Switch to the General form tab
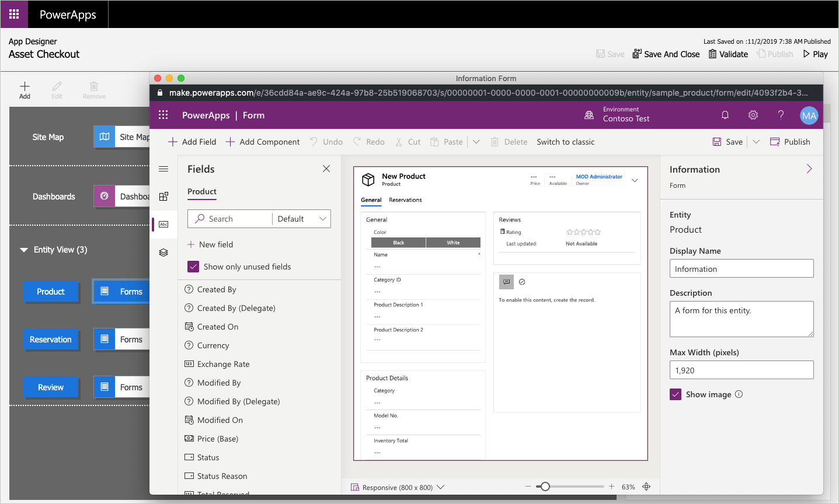This screenshot has width=839, height=504. point(371,200)
